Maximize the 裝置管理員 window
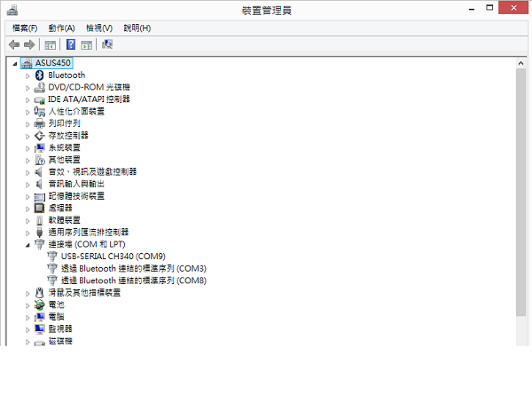 [489, 8]
